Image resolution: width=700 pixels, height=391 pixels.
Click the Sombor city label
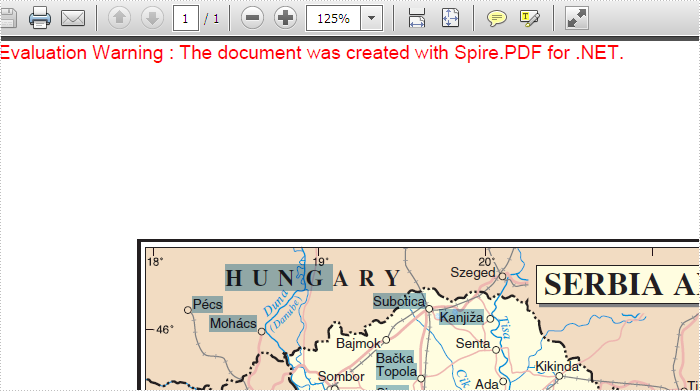[341, 376]
